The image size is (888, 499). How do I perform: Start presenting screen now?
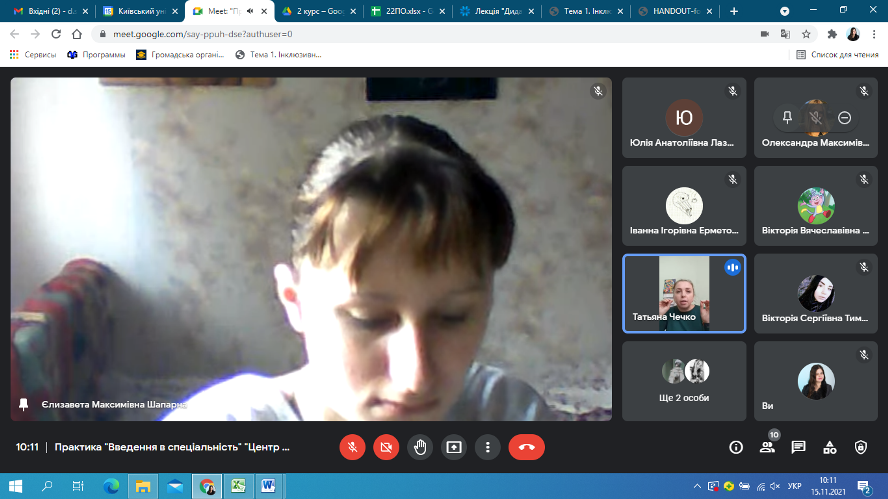click(454, 447)
